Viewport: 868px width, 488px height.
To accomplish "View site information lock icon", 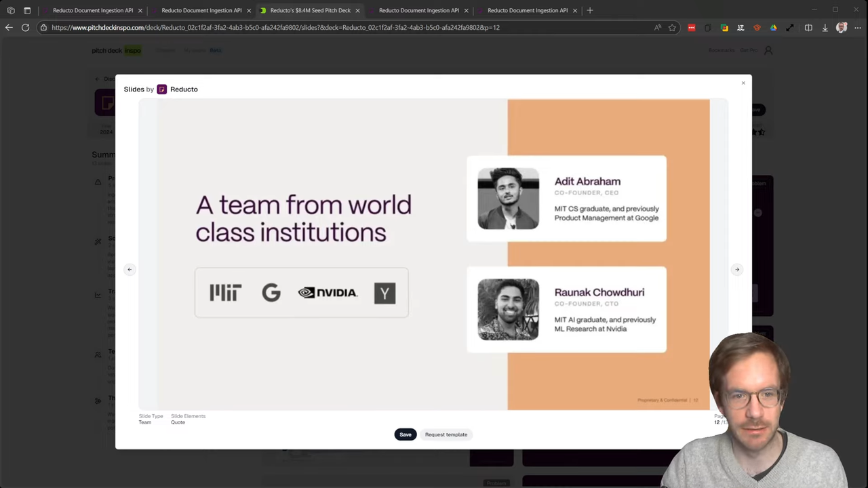I will click(43, 27).
